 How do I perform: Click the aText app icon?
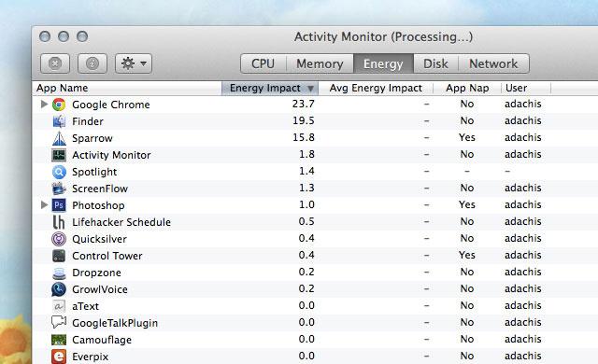[x=59, y=306]
